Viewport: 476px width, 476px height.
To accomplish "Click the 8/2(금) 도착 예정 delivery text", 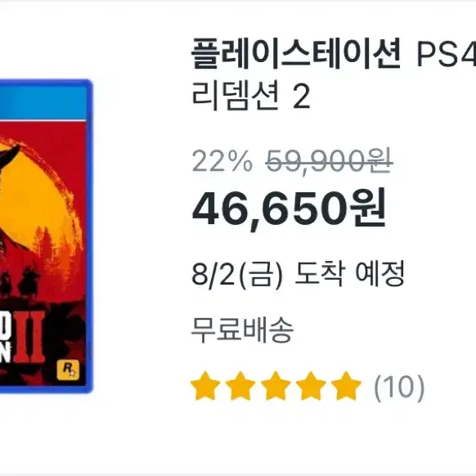I will click(298, 273).
